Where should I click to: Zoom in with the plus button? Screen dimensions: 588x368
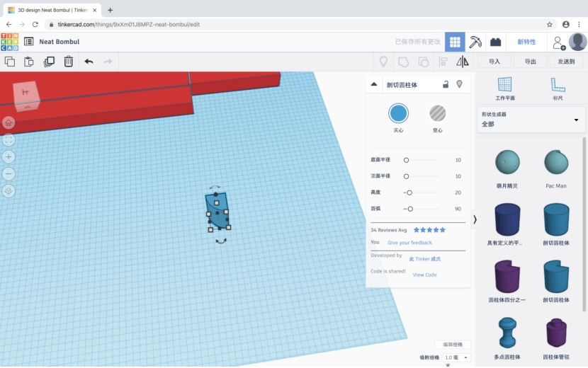pos(9,156)
